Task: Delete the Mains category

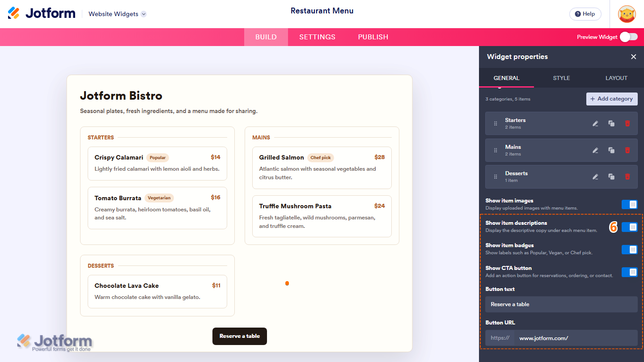Action: pos(627,150)
